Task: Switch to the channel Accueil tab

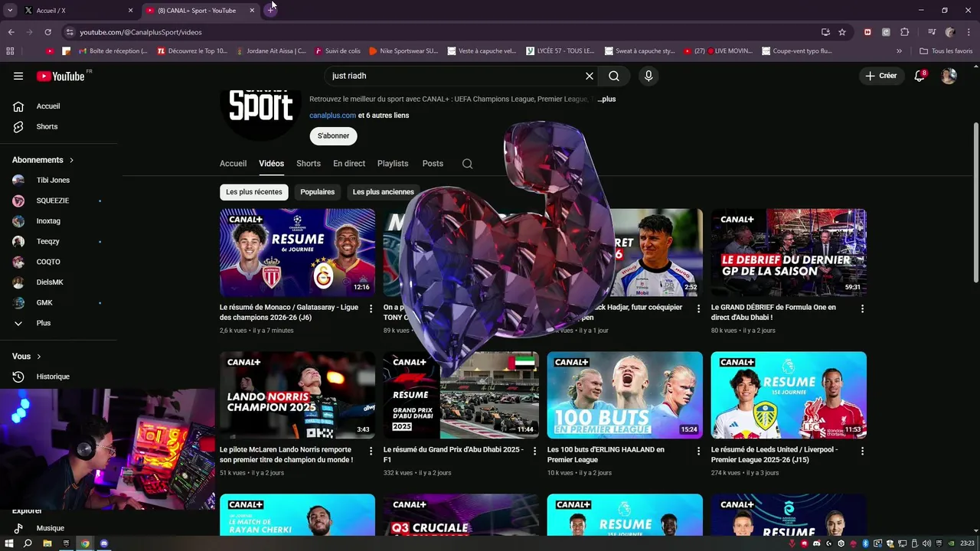Action: point(233,164)
